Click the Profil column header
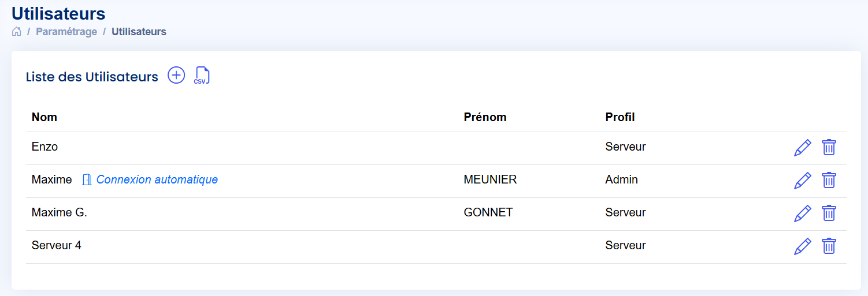The height and width of the screenshot is (296, 868). pos(620,117)
